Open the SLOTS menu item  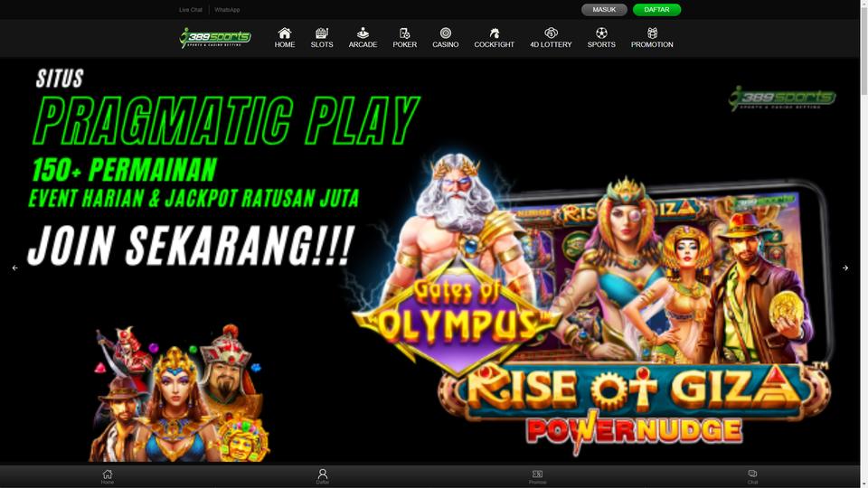click(x=322, y=38)
